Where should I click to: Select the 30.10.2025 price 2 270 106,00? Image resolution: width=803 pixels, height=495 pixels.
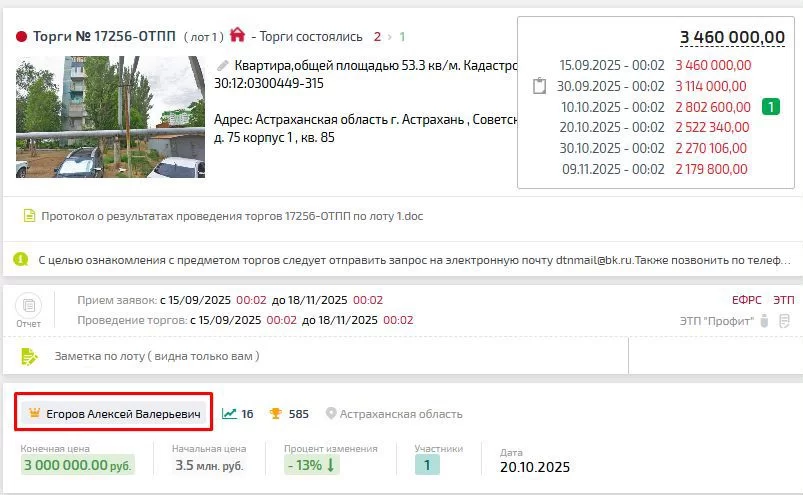click(711, 148)
